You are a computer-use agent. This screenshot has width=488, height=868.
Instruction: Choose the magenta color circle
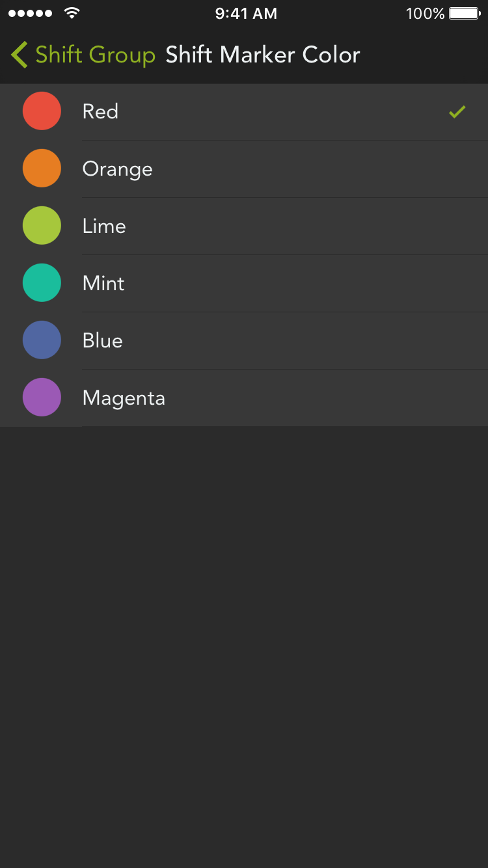click(42, 398)
